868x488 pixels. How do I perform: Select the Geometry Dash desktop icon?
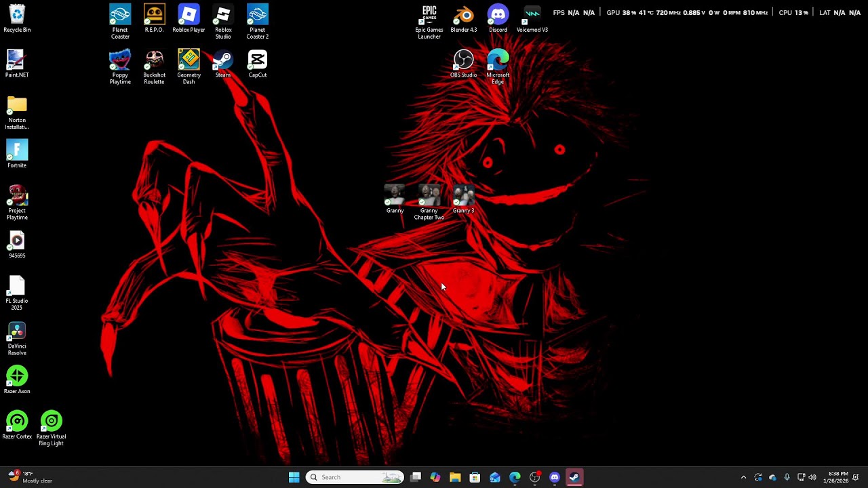click(x=189, y=67)
